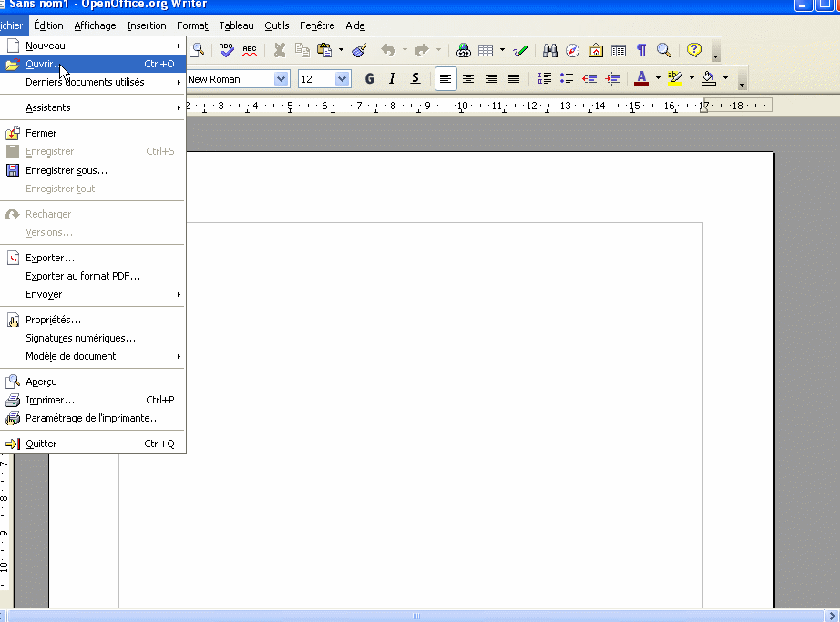Apply the yellow highlighting color
The image size is (840, 622).
(675, 79)
